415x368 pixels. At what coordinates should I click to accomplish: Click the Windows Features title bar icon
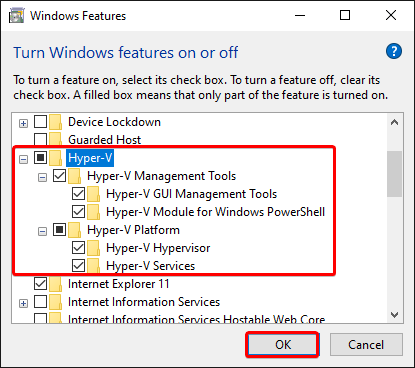(16, 16)
